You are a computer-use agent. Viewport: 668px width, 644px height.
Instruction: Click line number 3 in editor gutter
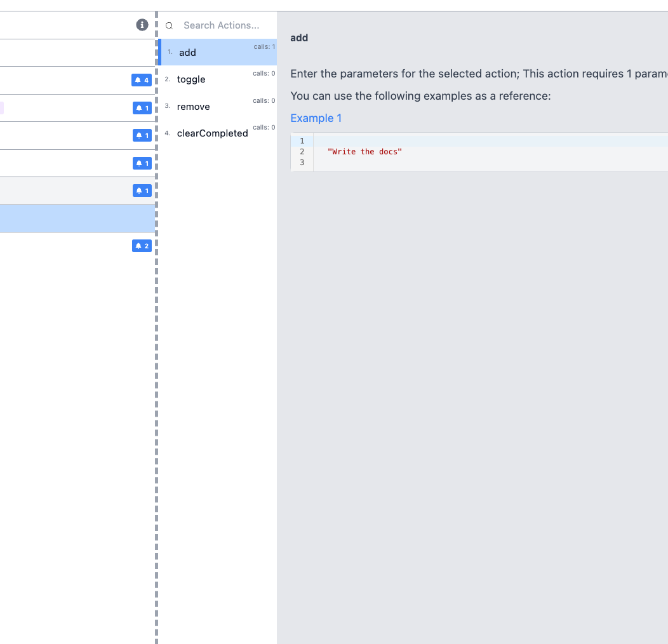pyautogui.click(x=302, y=163)
